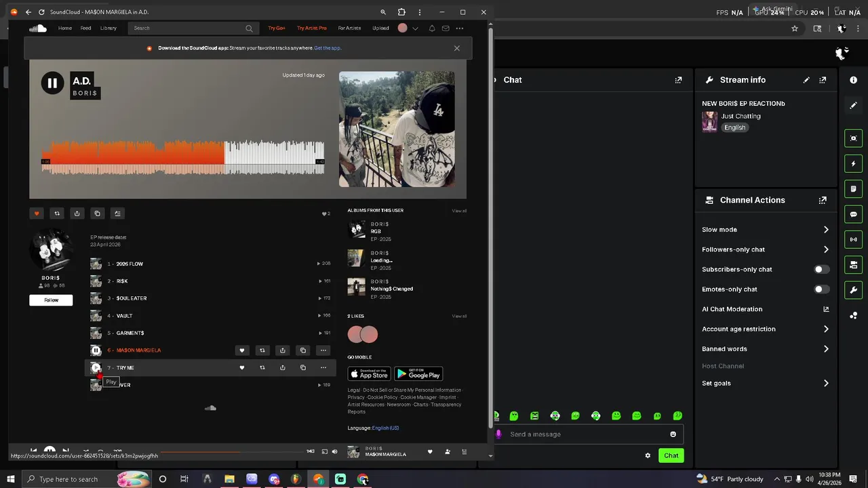Screen dimensions: 868x488
Task: Expand the SoundCloud profile avatar menu
Action: pyautogui.click(x=408, y=28)
